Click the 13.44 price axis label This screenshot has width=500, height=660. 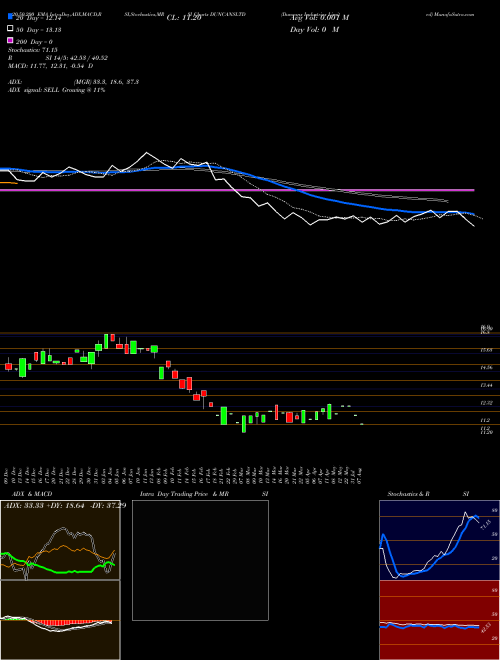[486, 385]
